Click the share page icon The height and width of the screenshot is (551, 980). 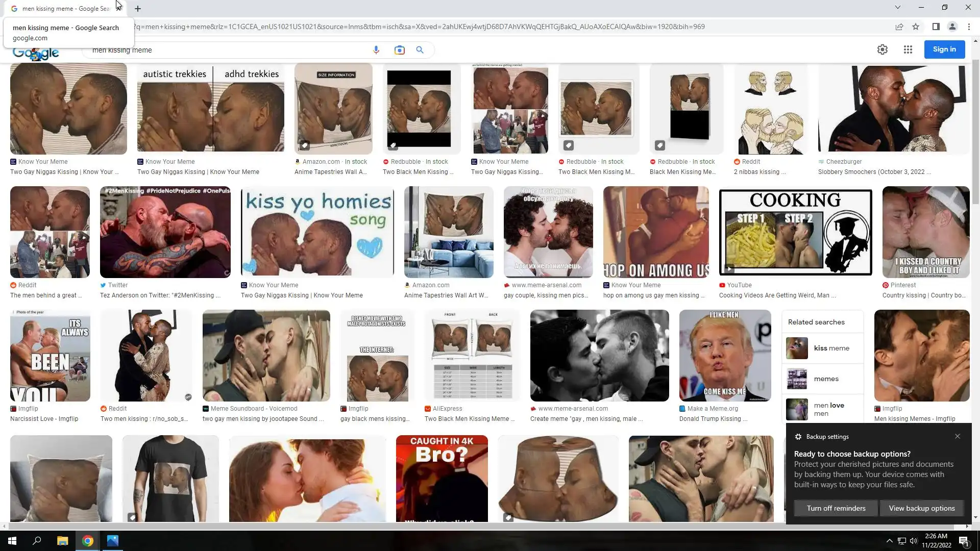[899, 27]
